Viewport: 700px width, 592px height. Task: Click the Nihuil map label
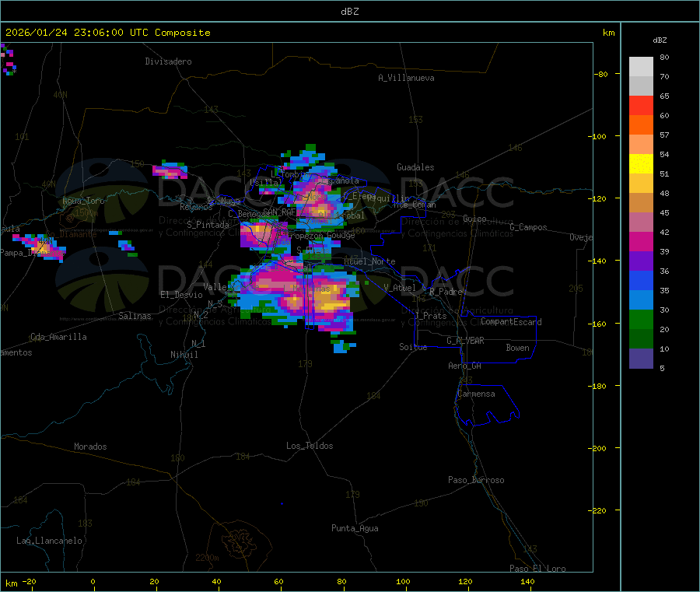point(184,355)
